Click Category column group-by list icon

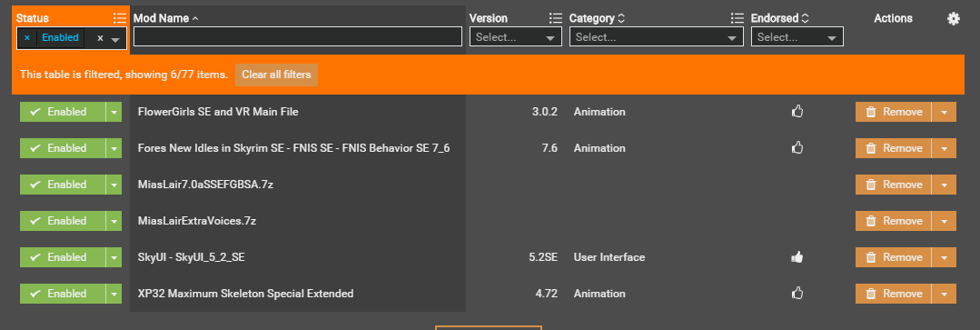click(737, 18)
